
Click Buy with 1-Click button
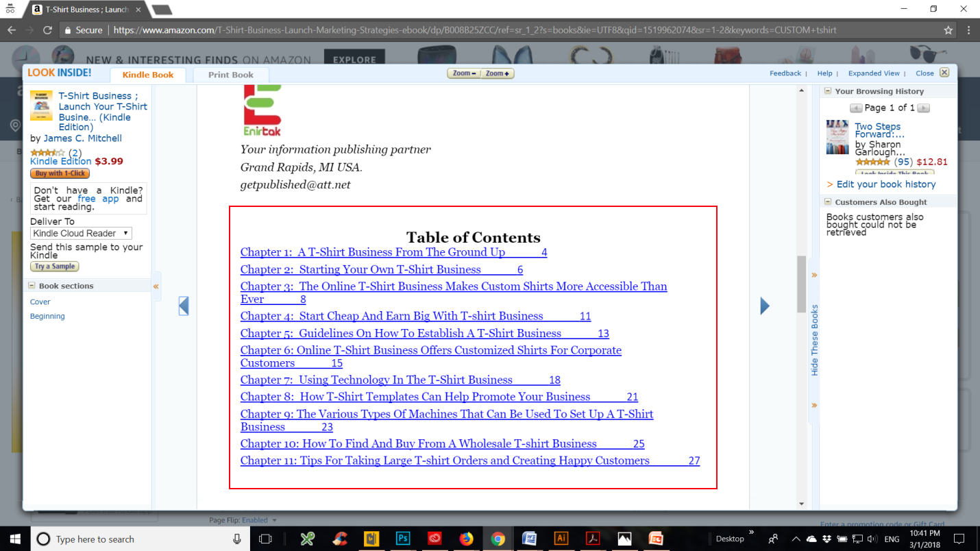click(60, 173)
